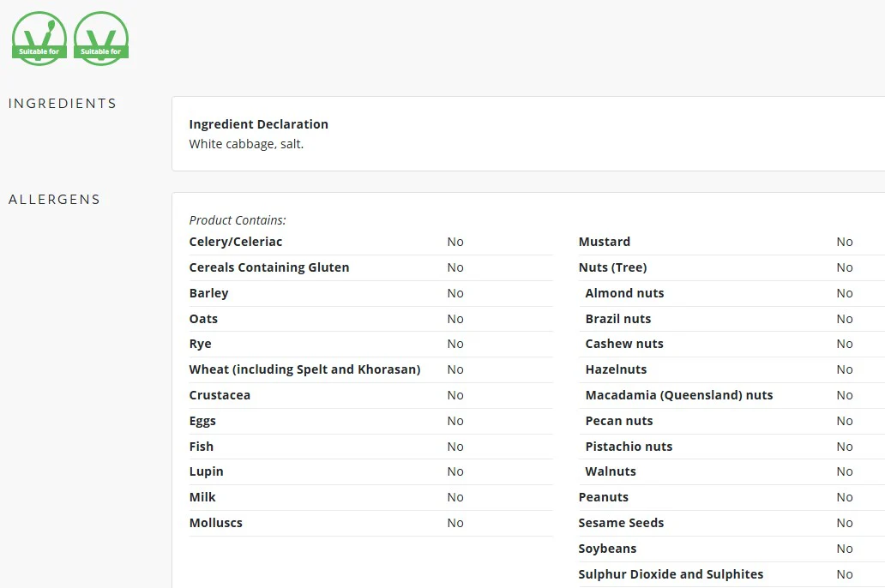Select the Oats allergen label
This screenshot has width=885, height=588.
coord(203,319)
